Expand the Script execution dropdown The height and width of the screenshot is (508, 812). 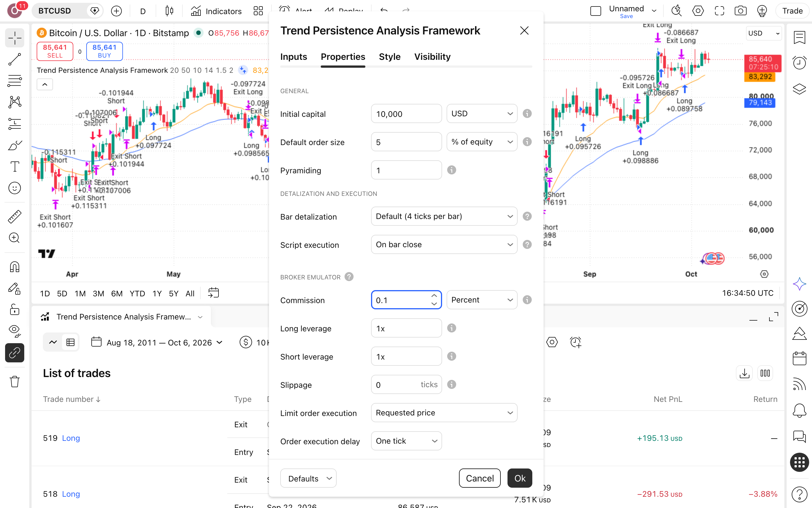tap(444, 245)
